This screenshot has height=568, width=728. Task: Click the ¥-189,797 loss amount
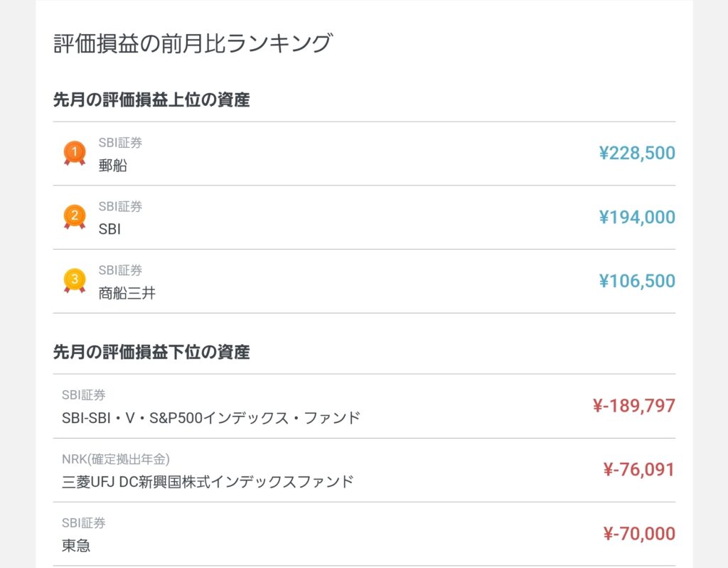633,406
